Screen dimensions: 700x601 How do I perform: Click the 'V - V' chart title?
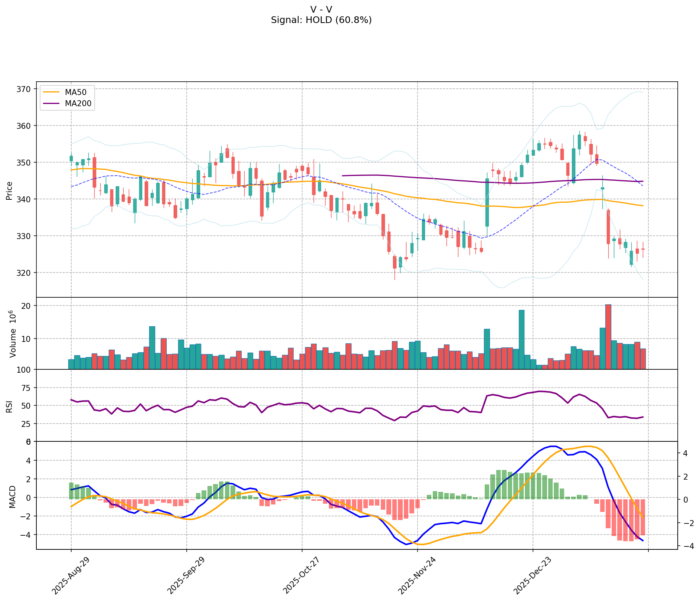(321, 9)
